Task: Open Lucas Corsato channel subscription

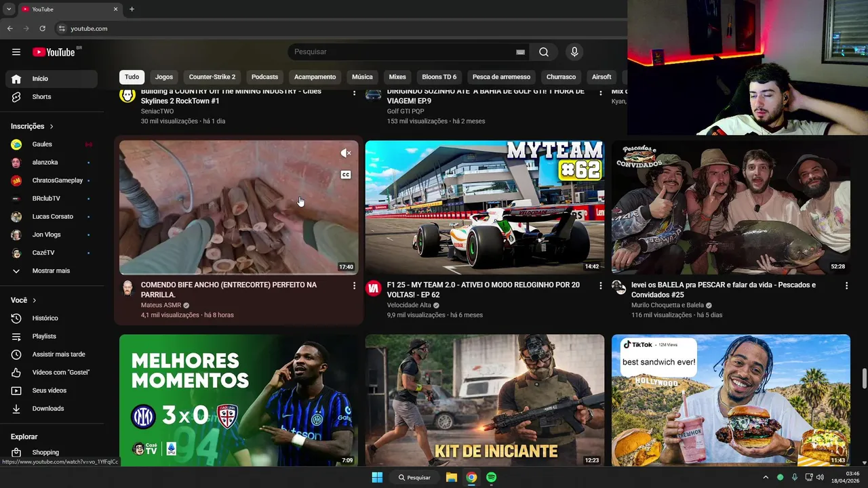Action: pyautogui.click(x=52, y=217)
